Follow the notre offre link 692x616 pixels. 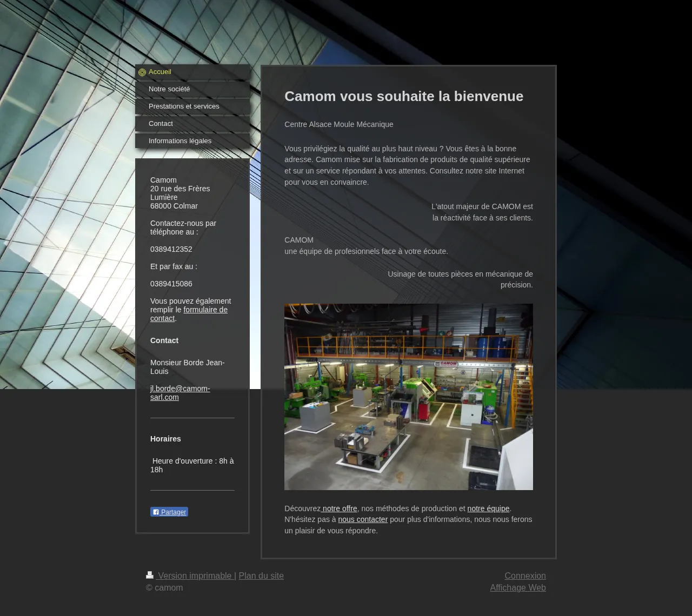(340, 508)
